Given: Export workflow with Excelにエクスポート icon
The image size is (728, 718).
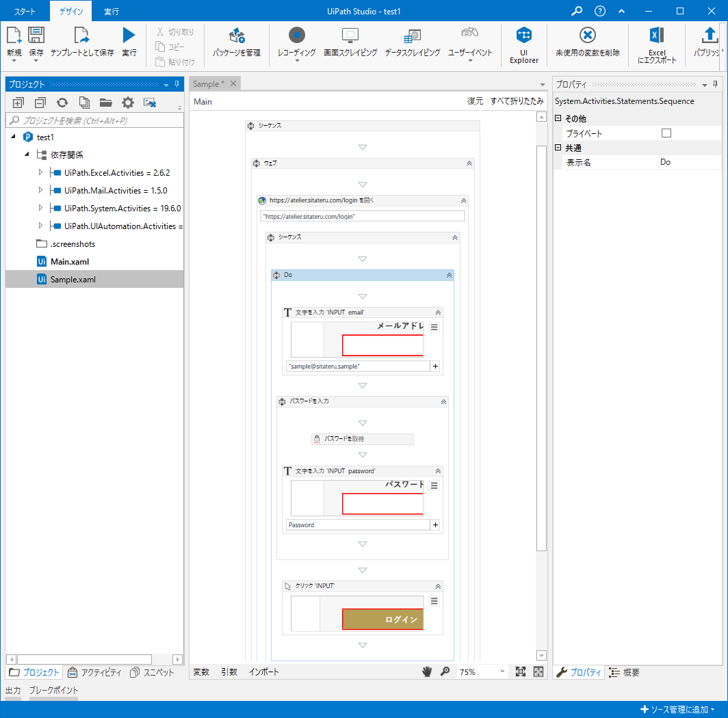Looking at the screenshot, I should coord(657,36).
